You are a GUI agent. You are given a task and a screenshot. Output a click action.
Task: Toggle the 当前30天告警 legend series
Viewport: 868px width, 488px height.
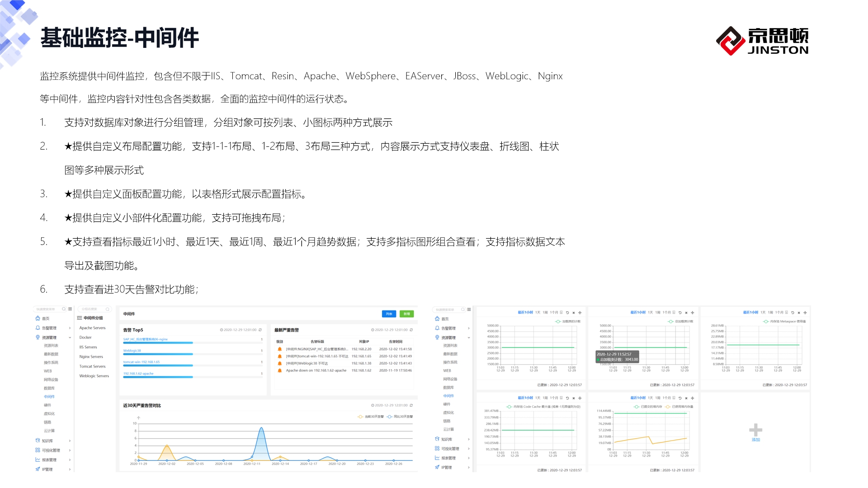(x=370, y=417)
